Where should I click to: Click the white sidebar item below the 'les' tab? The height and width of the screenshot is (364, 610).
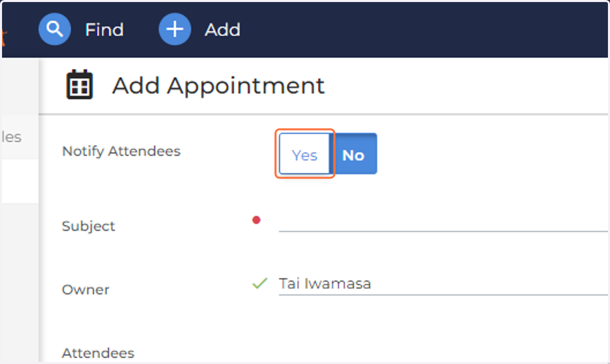(20, 181)
